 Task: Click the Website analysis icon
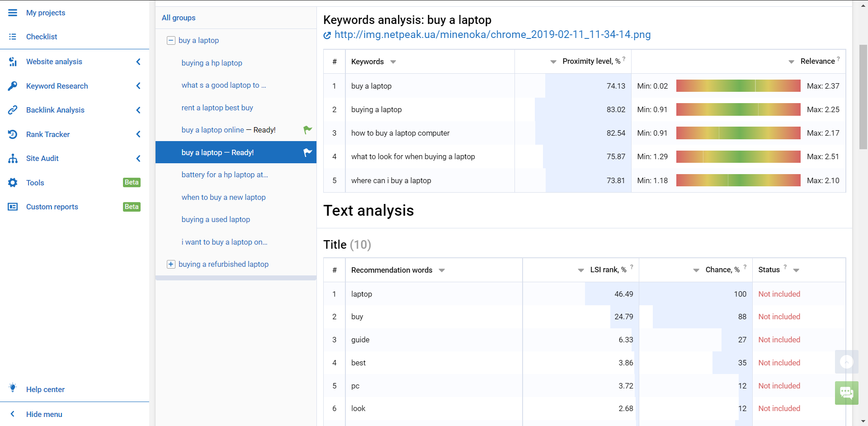13,62
